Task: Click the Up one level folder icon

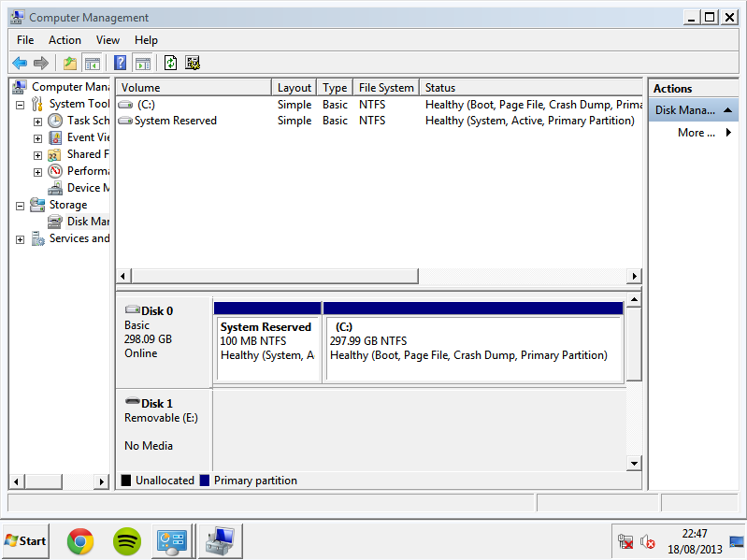Action: 70,63
